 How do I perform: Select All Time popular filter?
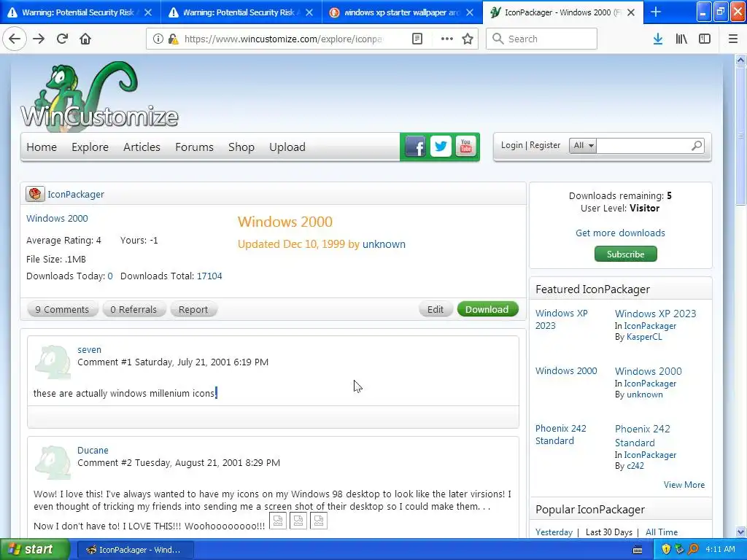(661, 532)
